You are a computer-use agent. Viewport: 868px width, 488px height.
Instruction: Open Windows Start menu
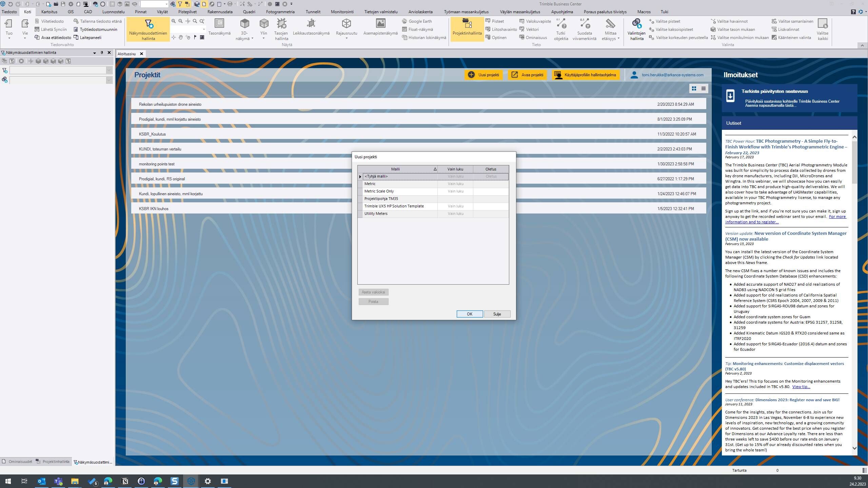pos(8,481)
